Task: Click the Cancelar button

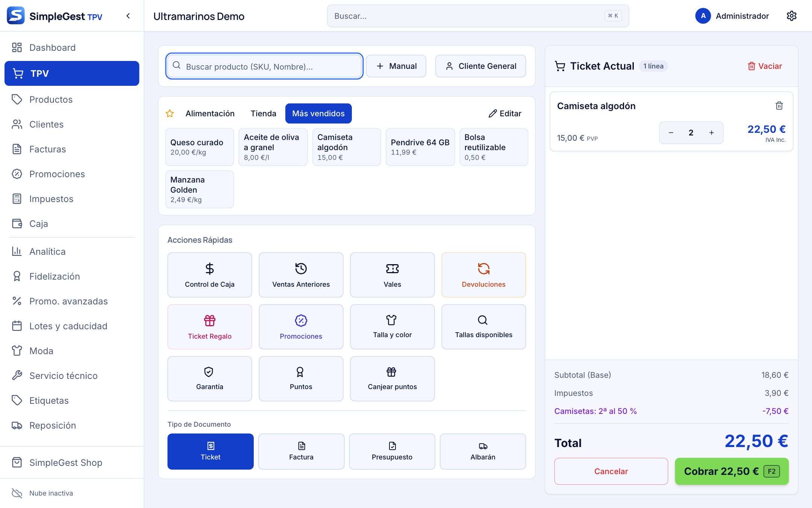Action: tap(611, 471)
